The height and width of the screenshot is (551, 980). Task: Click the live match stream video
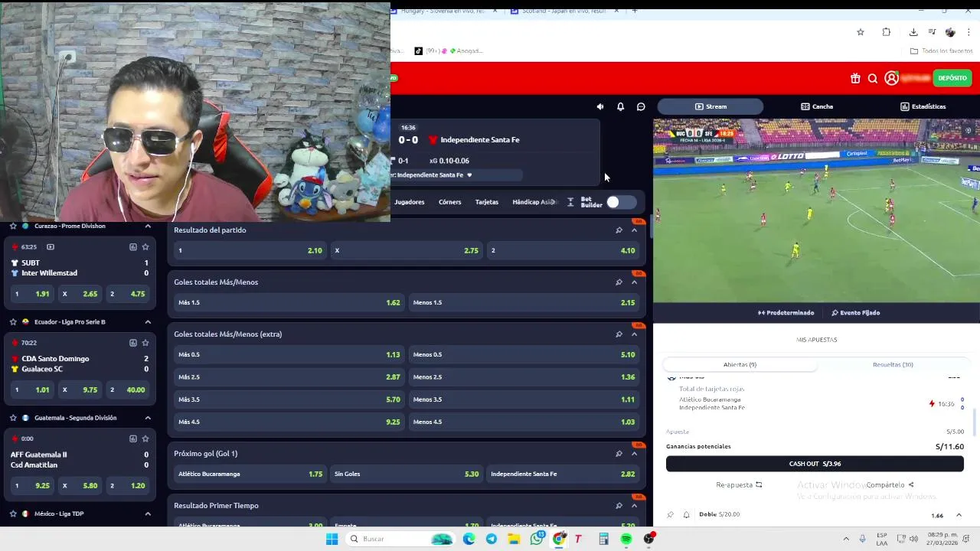click(816, 210)
